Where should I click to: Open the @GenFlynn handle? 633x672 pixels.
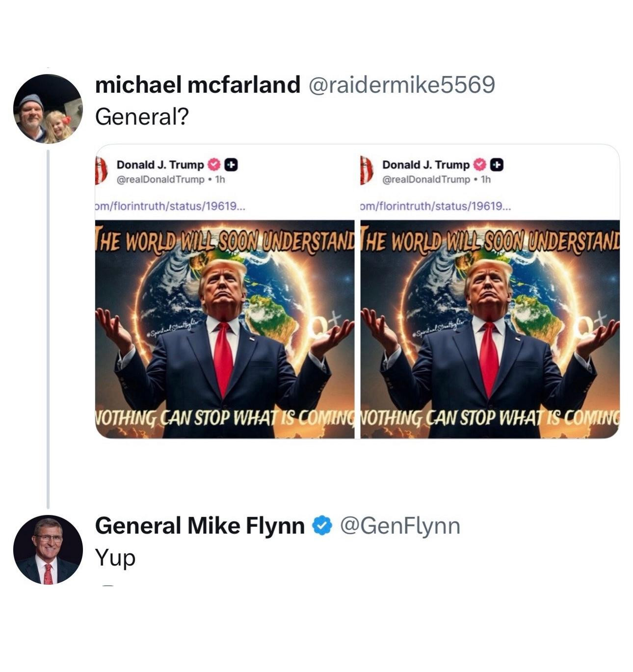coord(399,526)
